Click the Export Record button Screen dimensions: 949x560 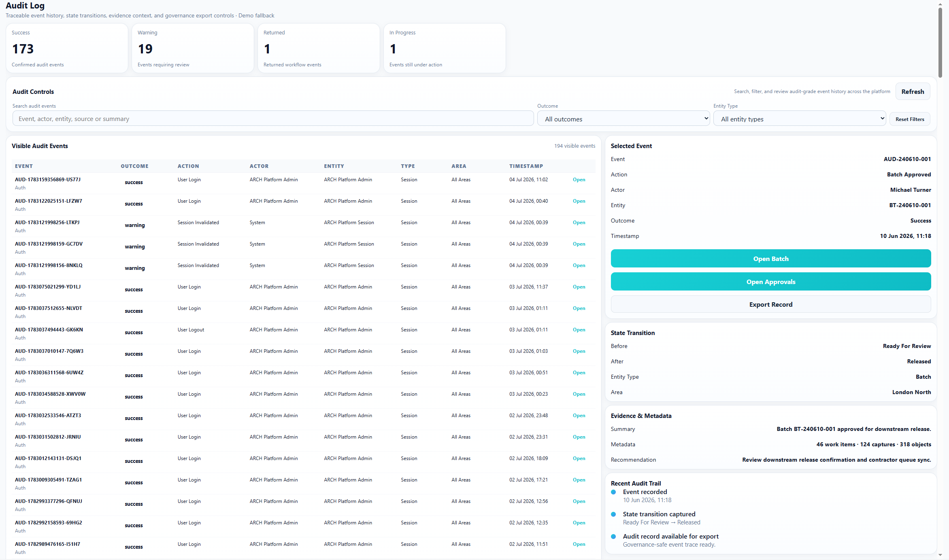pyautogui.click(x=771, y=304)
